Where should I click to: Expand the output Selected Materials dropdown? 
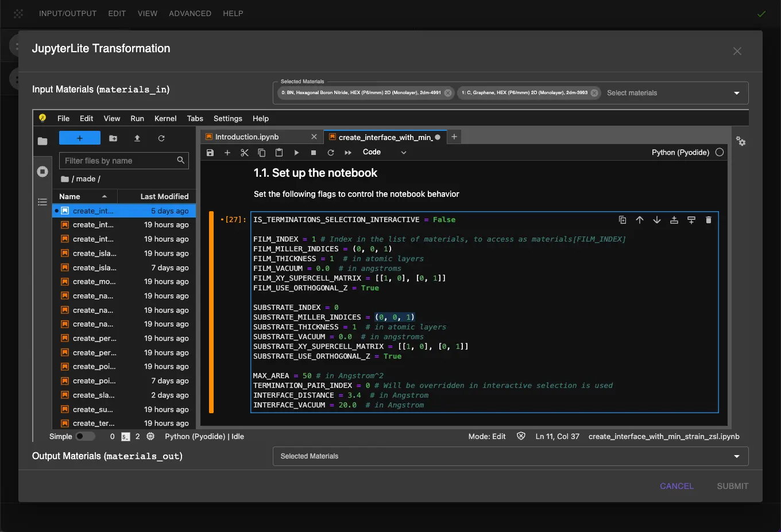click(736, 456)
